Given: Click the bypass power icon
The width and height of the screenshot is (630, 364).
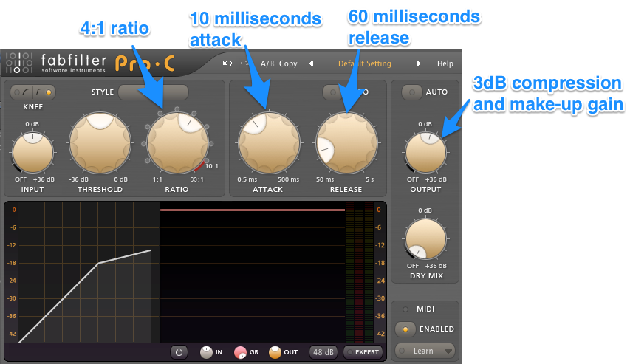Looking at the screenshot, I should [x=179, y=352].
